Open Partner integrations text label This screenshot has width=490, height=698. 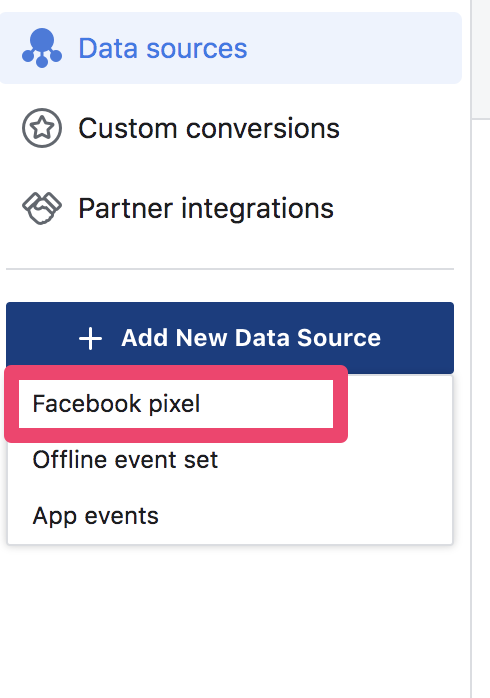pos(206,208)
